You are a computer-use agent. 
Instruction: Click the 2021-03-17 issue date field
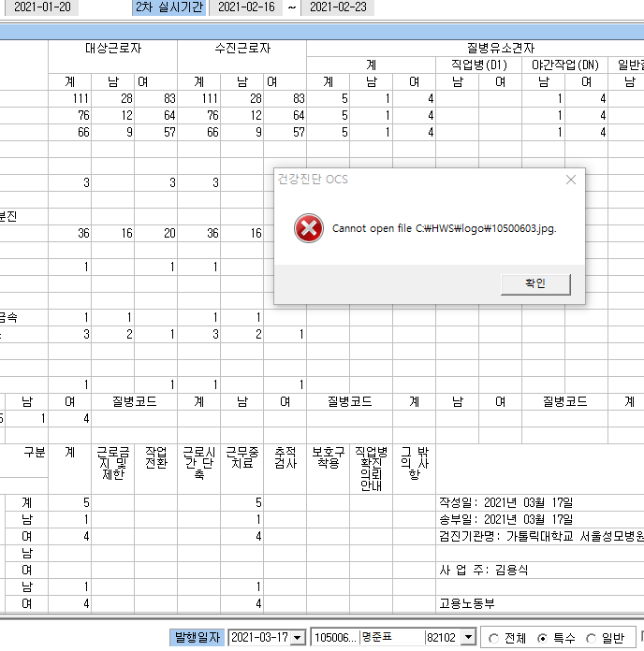pos(260,637)
